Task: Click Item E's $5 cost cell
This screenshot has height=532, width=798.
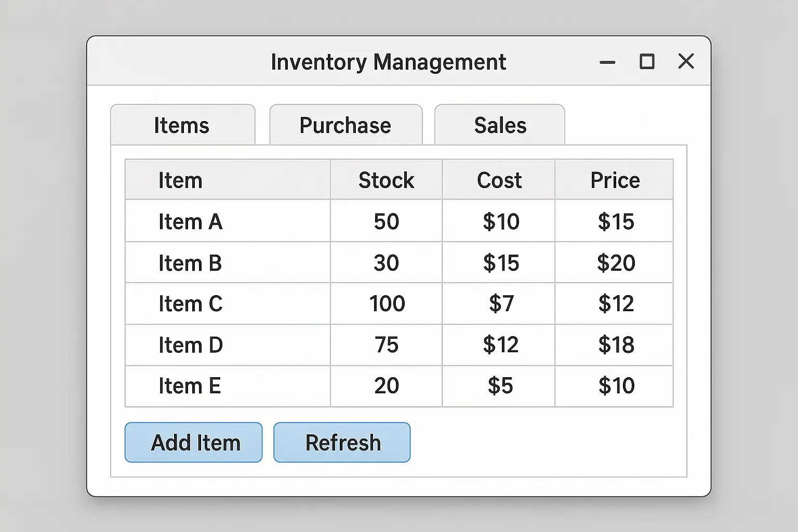Action: 500,386
